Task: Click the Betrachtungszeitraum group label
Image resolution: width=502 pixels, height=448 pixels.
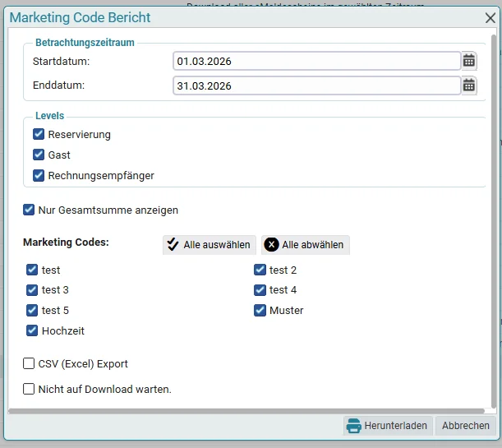Action: 85,43
